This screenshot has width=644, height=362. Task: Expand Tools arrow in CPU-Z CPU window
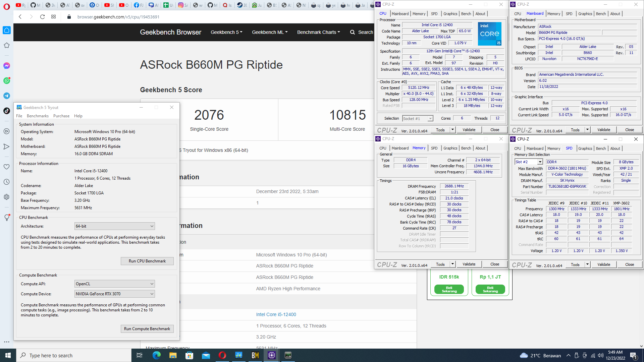pyautogui.click(x=452, y=130)
